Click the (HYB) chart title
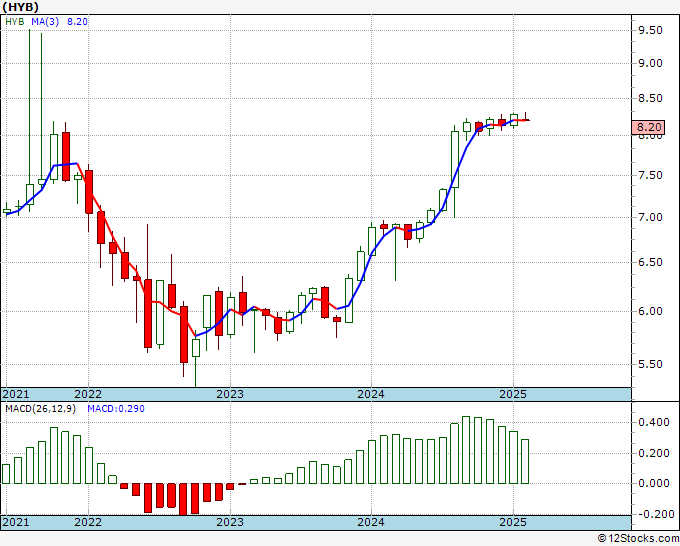680x546 pixels. pyautogui.click(x=21, y=7)
